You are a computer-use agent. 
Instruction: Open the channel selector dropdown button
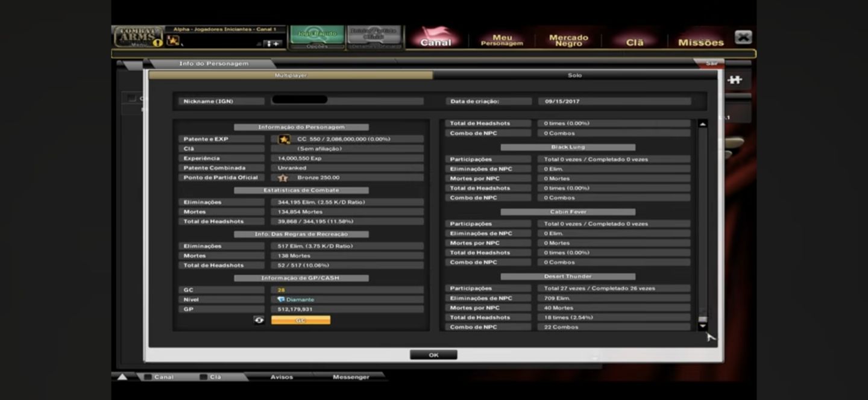pos(273,43)
